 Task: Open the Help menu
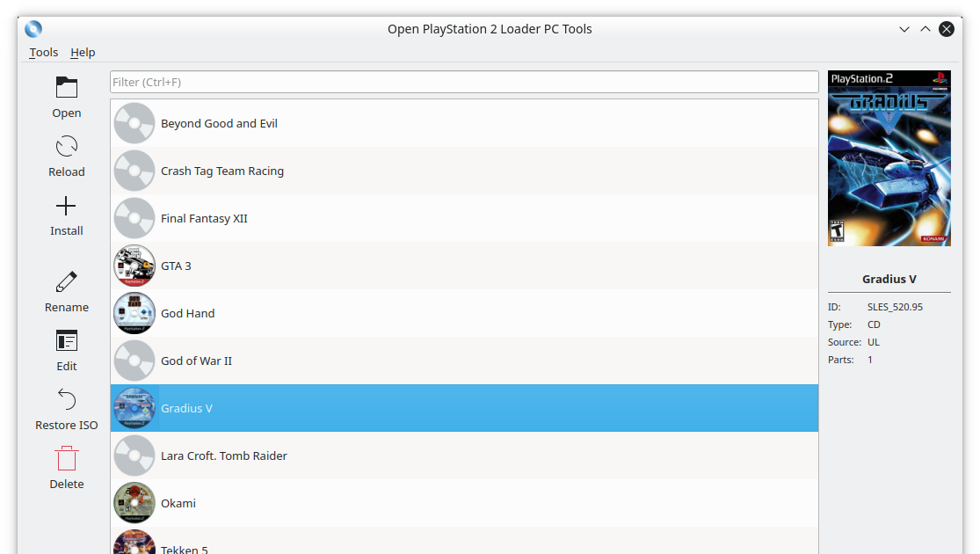tap(83, 53)
